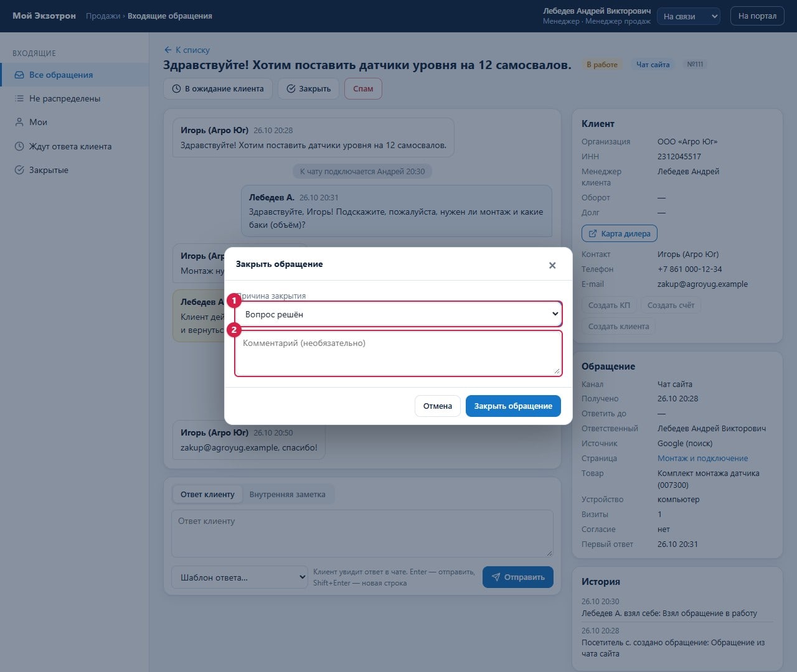Go back via 'К списку' link

coord(187,50)
